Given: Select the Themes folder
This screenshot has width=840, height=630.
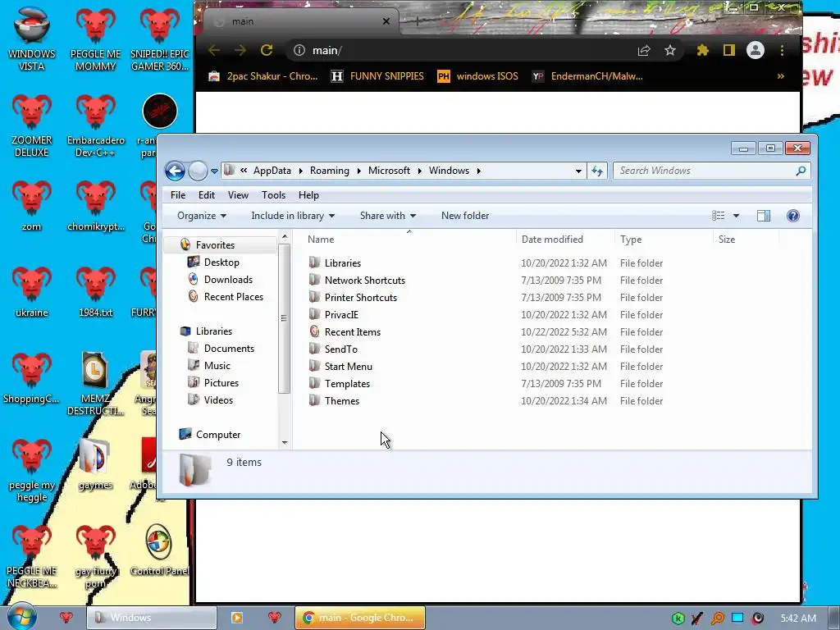Looking at the screenshot, I should (342, 400).
